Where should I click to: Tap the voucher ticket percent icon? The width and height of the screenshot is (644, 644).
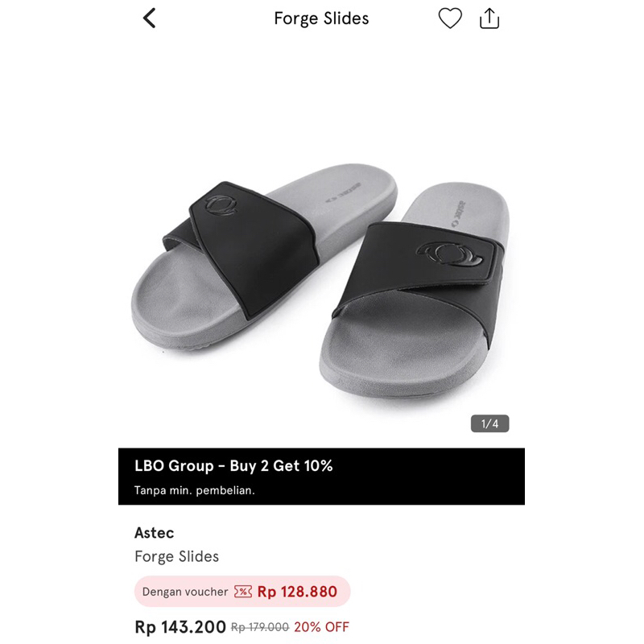tap(242, 592)
